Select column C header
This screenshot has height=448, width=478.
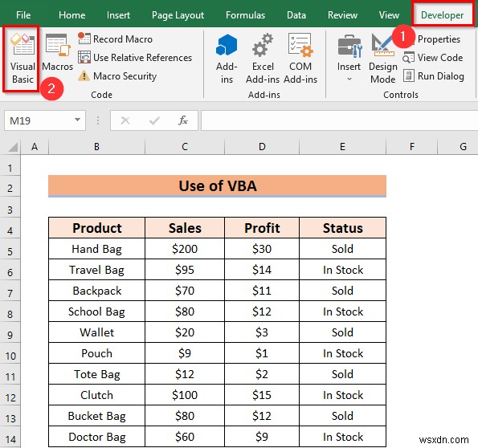[x=185, y=147]
